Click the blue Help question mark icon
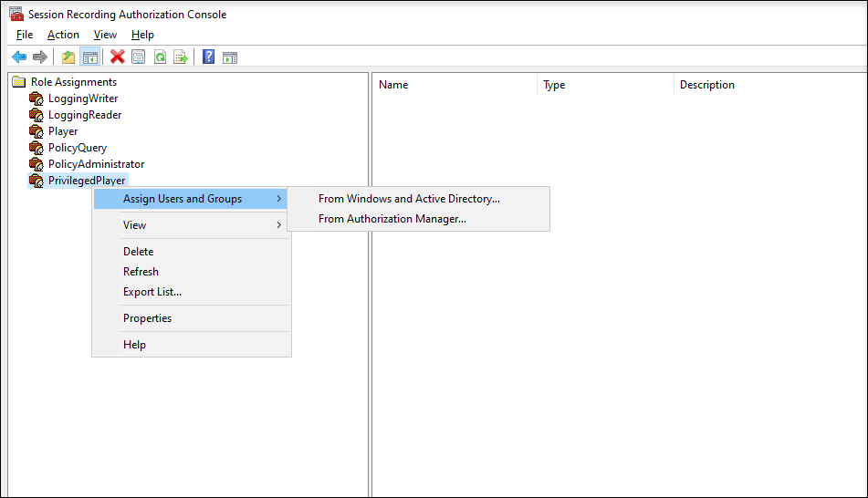Screen dimensions: 868x498 click(x=209, y=57)
